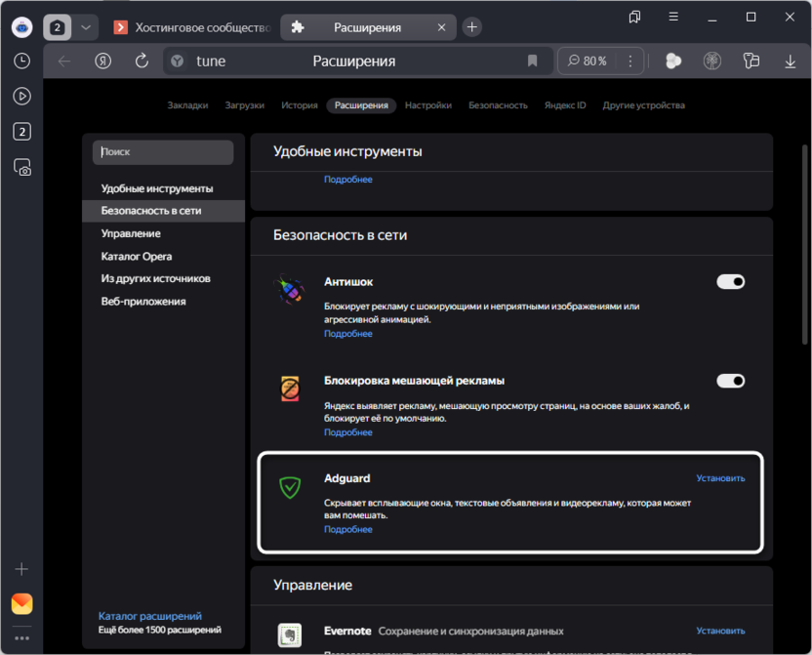Open Подробнее under Антишок
812x655 pixels.
tap(348, 334)
